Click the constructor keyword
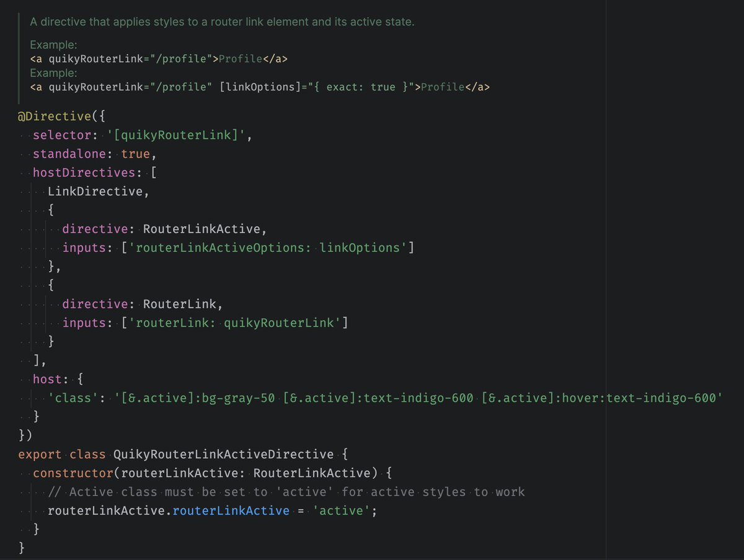 (x=73, y=473)
